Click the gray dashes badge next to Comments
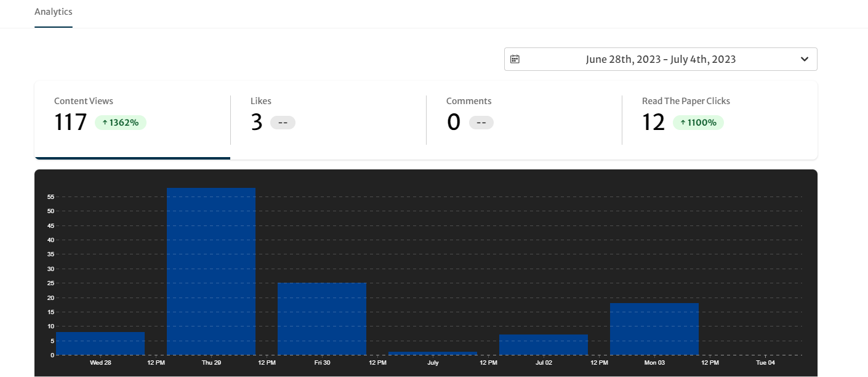Screen dimensions: 868x377 click(481, 122)
